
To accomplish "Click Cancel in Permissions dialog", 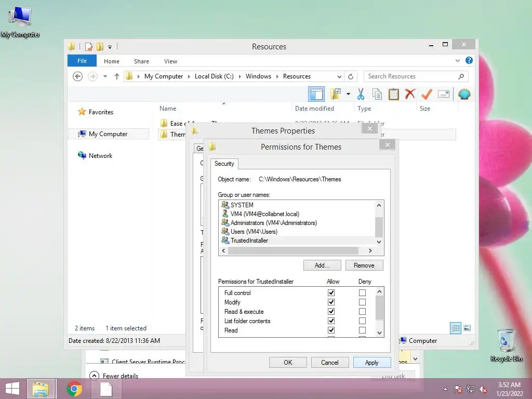I will 330,362.
